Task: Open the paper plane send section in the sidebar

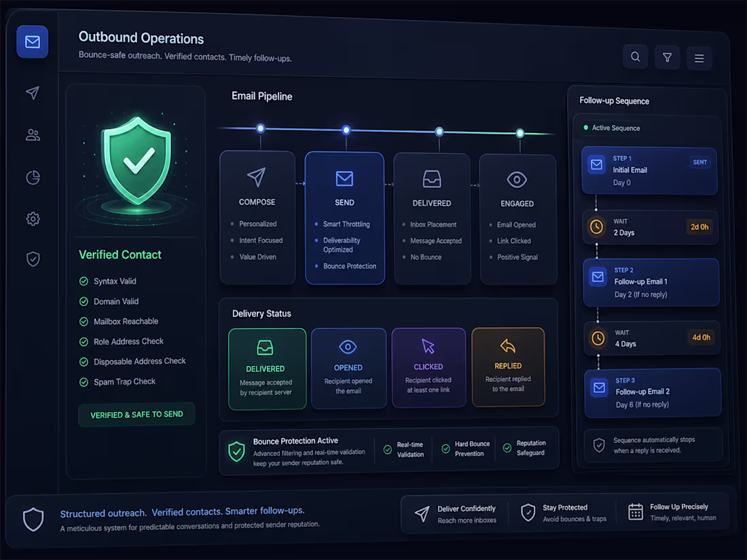Action: [x=33, y=93]
